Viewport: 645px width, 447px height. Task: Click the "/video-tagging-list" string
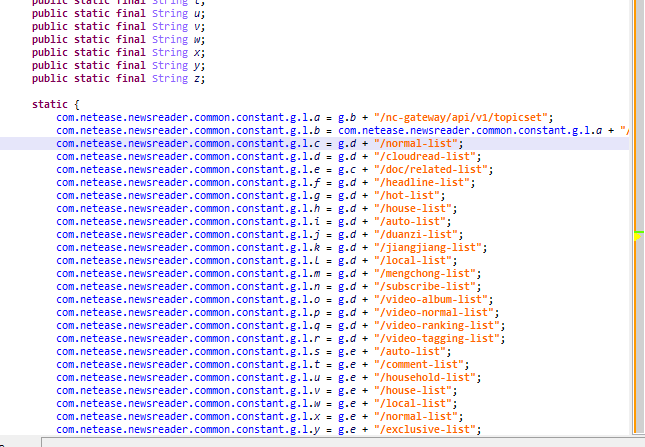[437, 339]
